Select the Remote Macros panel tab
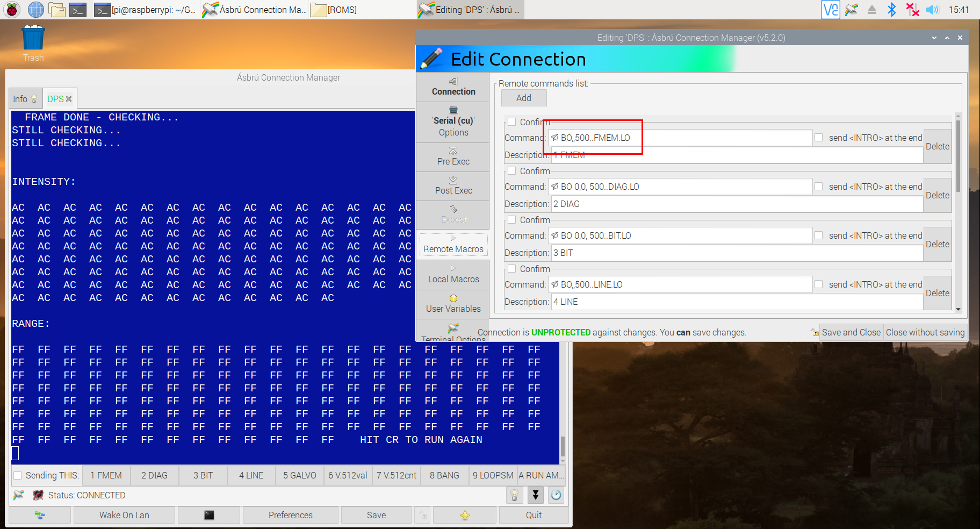Viewport: 980px width, 529px height. pyautogui.click(x=452, y=246)
